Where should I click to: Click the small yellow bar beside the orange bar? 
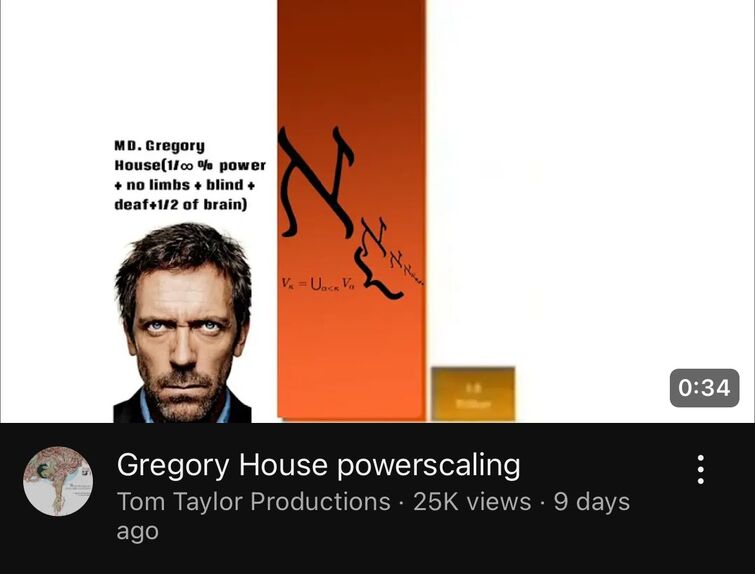[473, 393]
